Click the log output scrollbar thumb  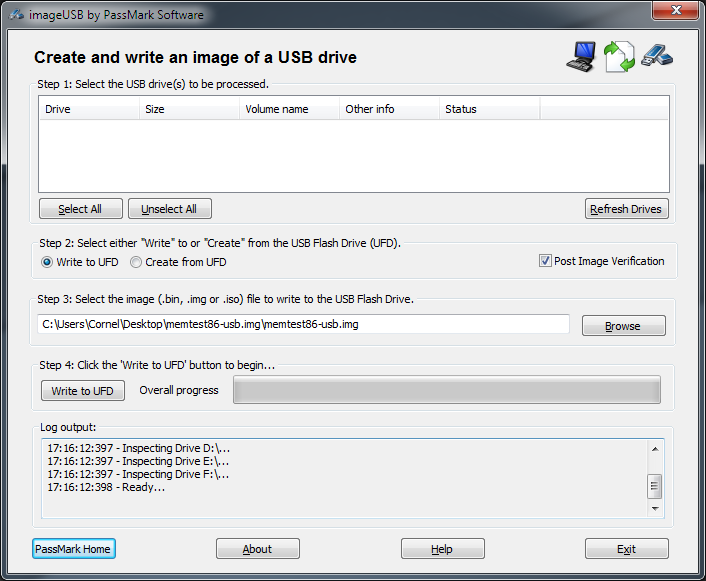coord(654,486)
